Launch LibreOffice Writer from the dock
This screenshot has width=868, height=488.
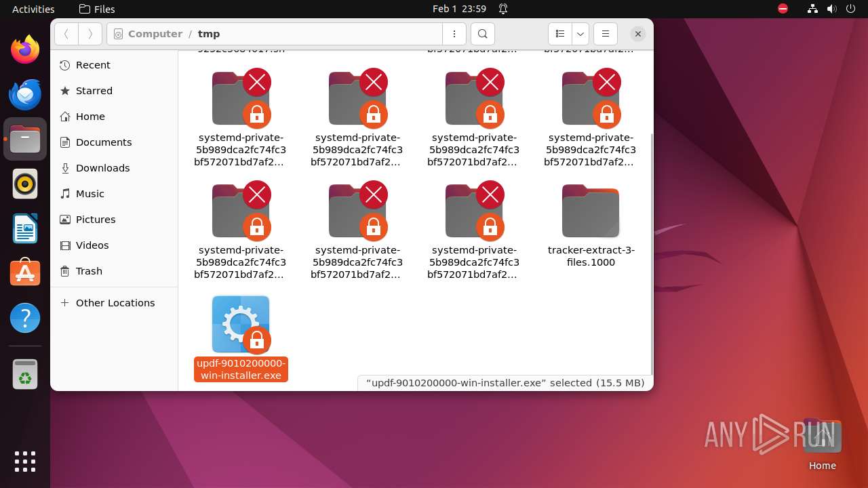[25, 228]
